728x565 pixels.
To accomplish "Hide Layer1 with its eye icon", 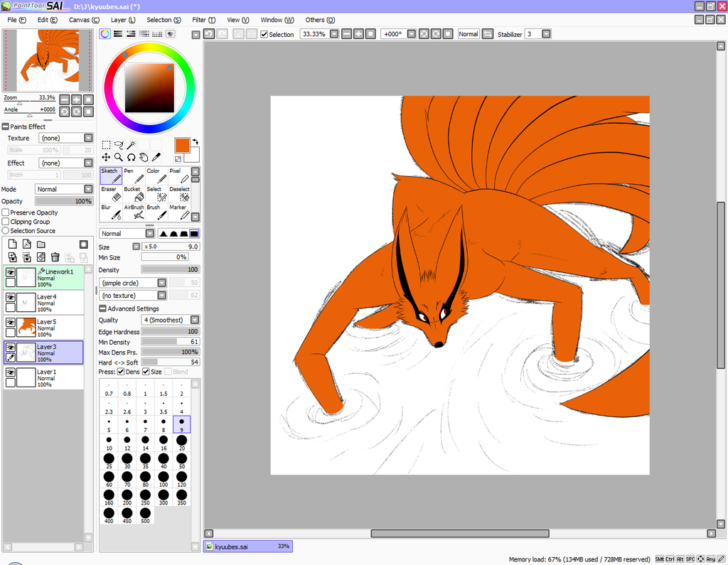I will tap(10, 372).
